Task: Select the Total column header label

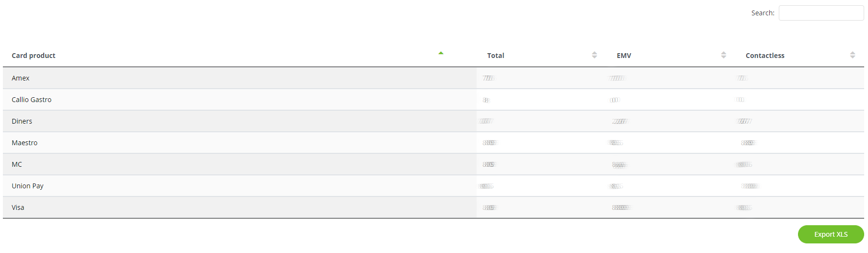Action: click(495, 56)
